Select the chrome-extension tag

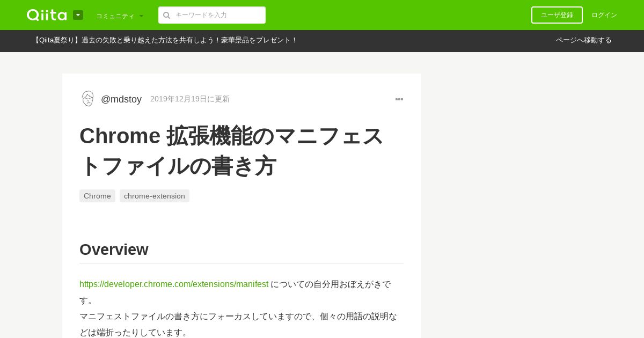tap(155, 196)
